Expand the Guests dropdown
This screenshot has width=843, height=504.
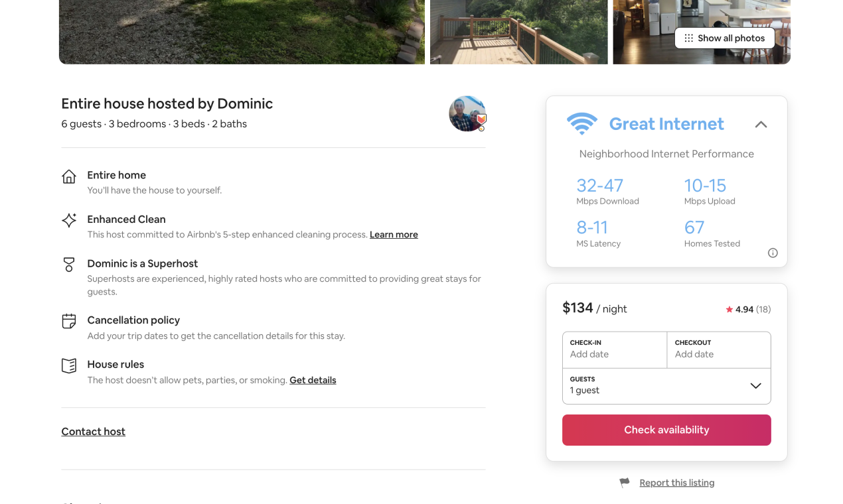[x=666, y=386]
